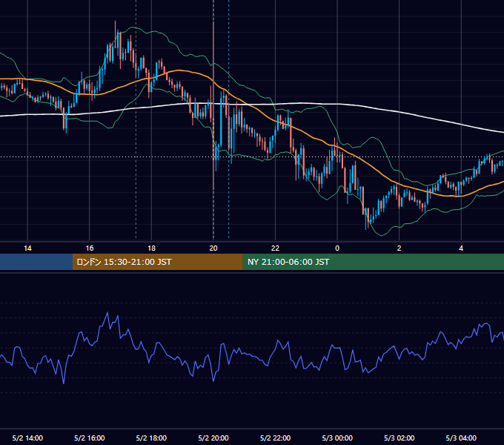504x445 pixels.
Task: Click the 5/2 18:00 time label
Action: click(x=151, y=438)
